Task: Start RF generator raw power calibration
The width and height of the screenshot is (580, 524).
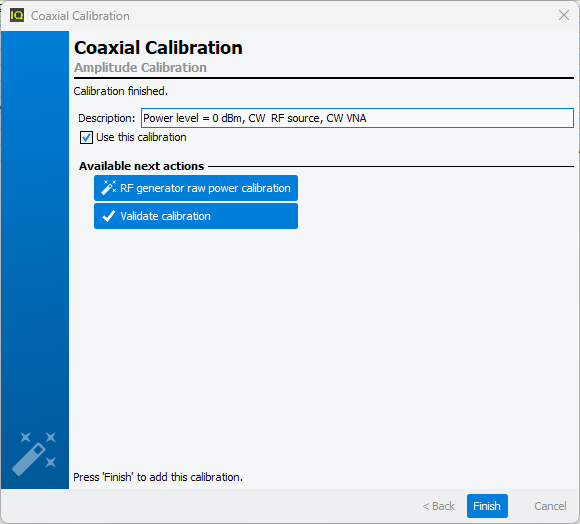Action: [196, 188]
